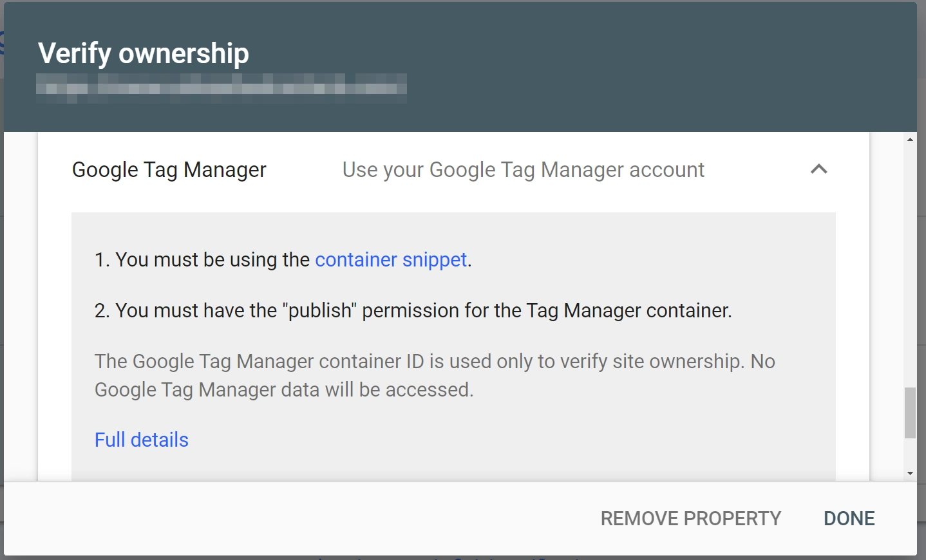The width and height of the screenshot is (926, 560).
Task: Click the REMOVE PROPERTY button
Action: point(690,518)
